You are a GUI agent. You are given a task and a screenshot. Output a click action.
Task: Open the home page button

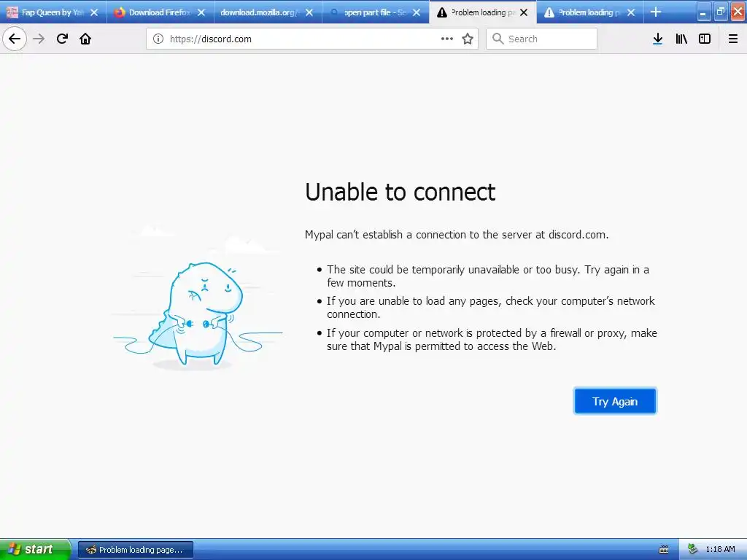click(x=85, y=39)
